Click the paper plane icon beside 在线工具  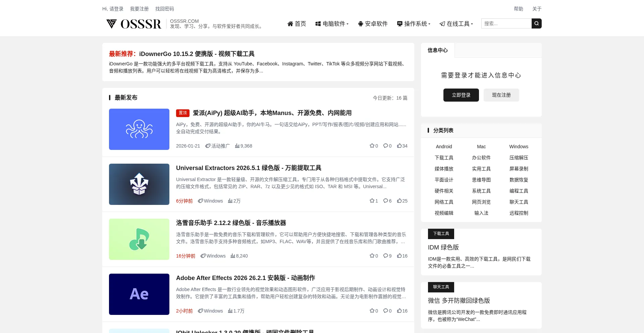[442, 24]
